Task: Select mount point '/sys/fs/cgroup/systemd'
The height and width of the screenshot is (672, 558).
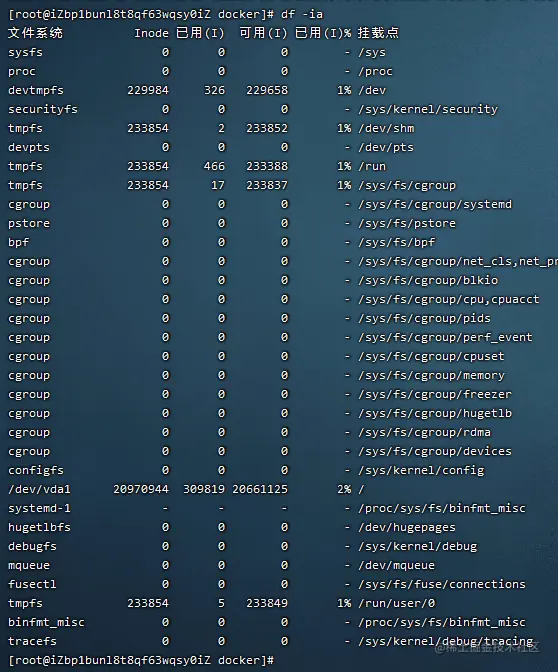Action: [435, 204]
